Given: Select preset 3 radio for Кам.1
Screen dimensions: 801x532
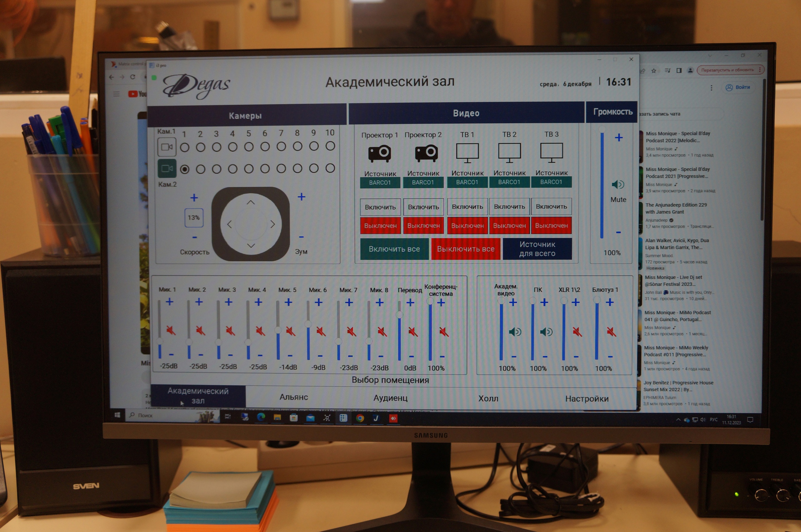Looking at the screenshot, I should point(217,147).
